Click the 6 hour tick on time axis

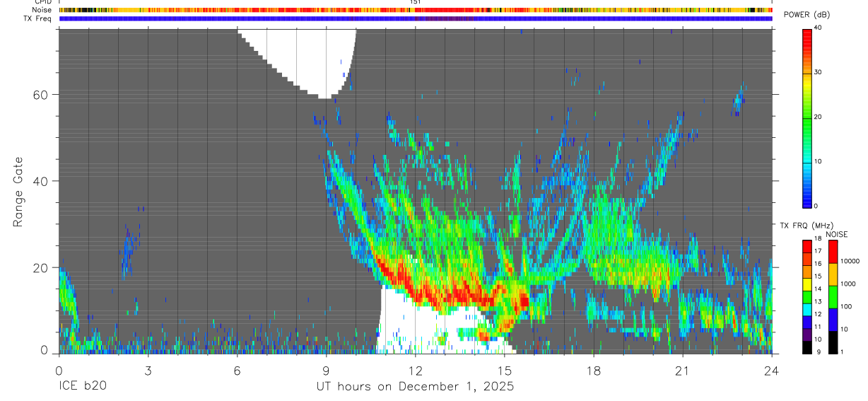237,370
